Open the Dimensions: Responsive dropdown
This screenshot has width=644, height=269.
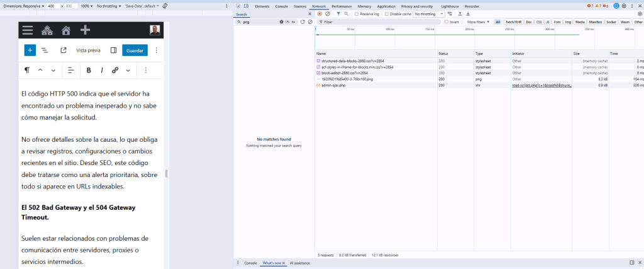coord(24,6)
